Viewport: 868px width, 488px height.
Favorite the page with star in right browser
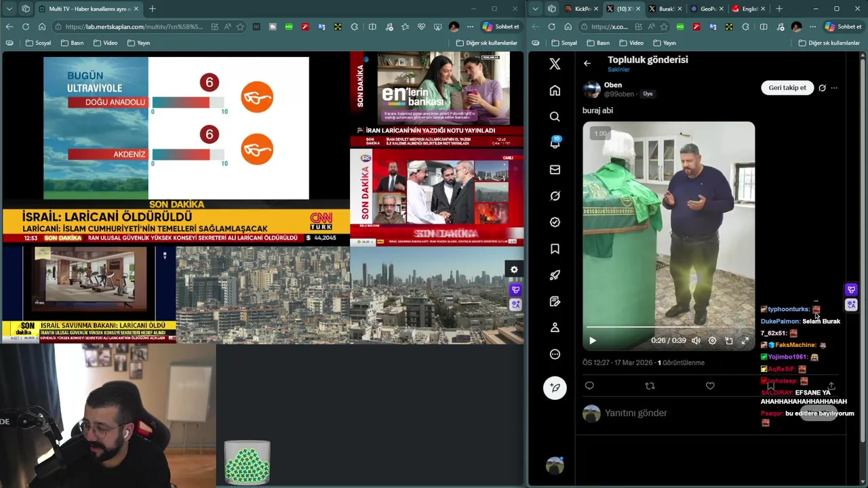664,26
